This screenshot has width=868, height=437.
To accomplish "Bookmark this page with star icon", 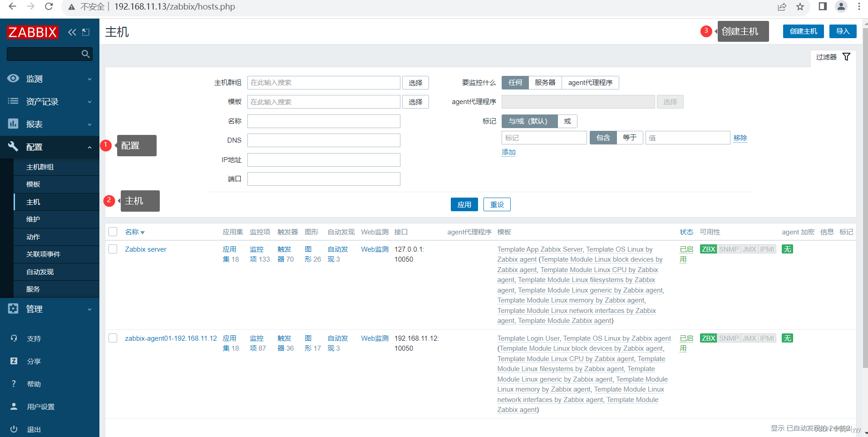I will coord(800,7).
